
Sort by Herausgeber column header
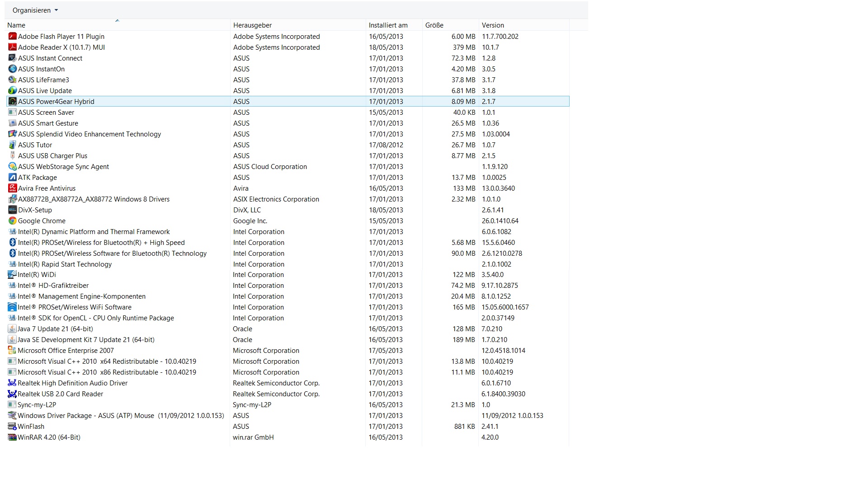(x=252, y=25)
